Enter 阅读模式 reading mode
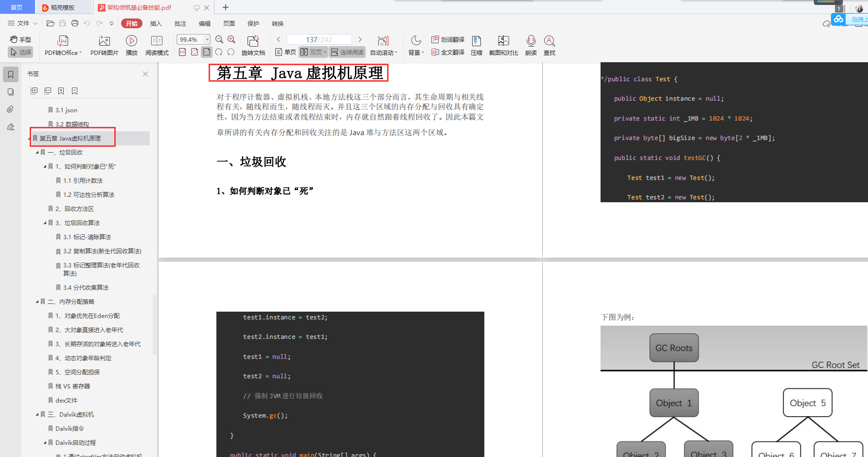The width and height of the screenshot is (868, 457). point(157,46)
